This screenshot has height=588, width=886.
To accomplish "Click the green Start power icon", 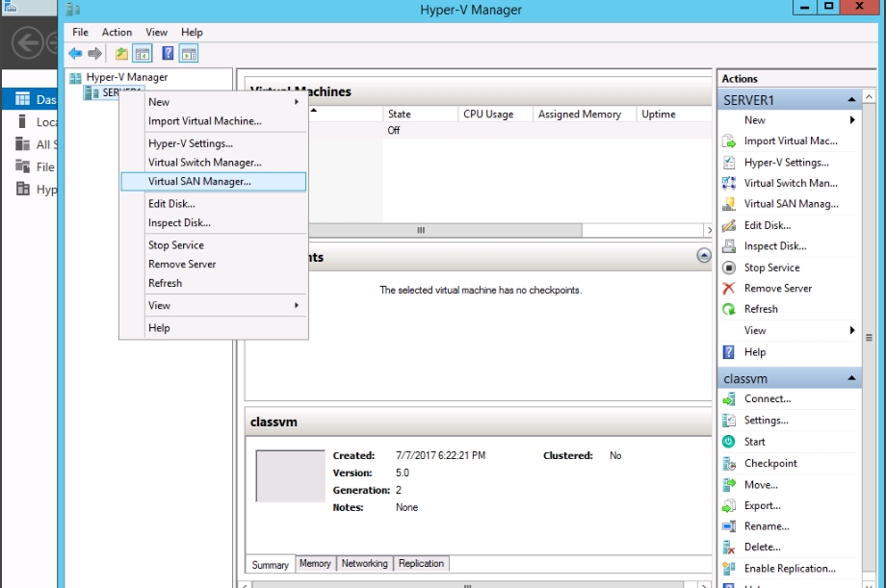I will tap(729, 442).
